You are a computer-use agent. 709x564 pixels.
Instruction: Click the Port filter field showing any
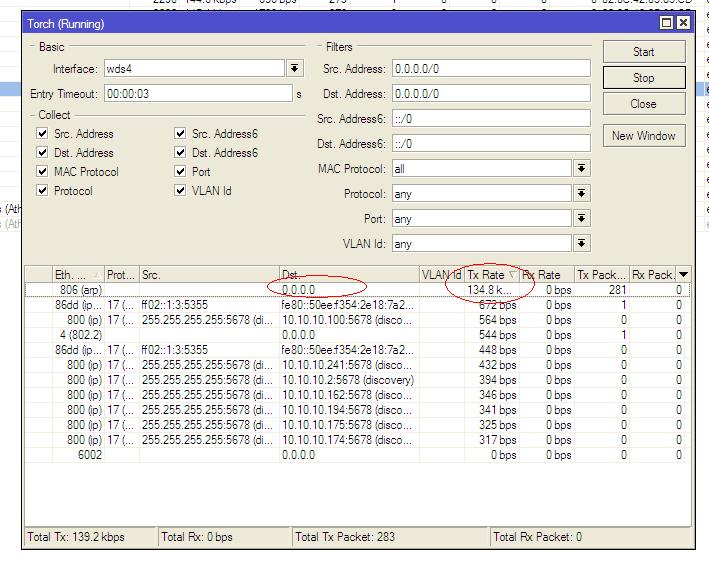point(482,219)
